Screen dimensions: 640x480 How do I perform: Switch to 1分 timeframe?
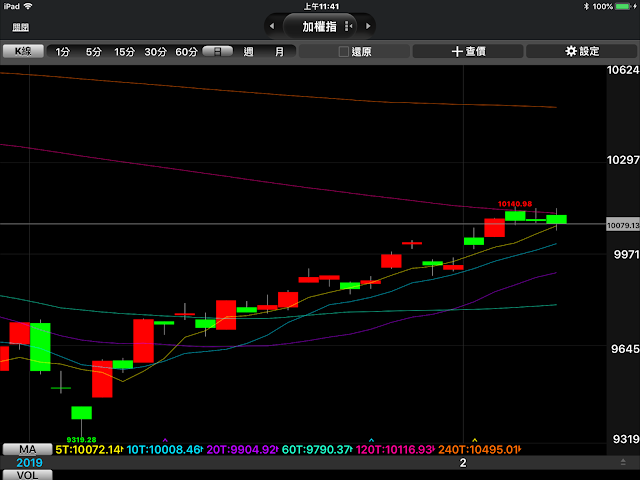pyautogui.click(x=62, y=51)
